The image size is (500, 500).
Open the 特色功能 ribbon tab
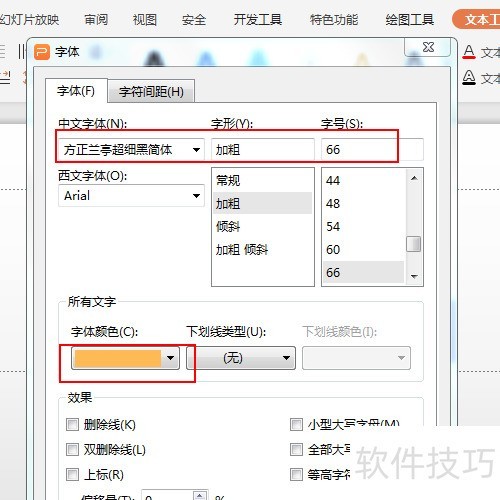coord(334,20)
